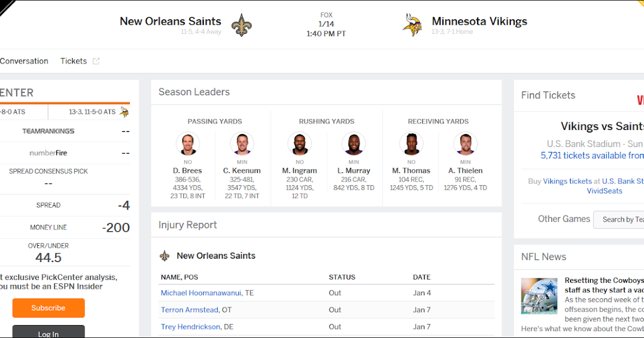Open L. Murray player headshot
This screenshot has width=644, height=338.
click(x=354, y=144)
